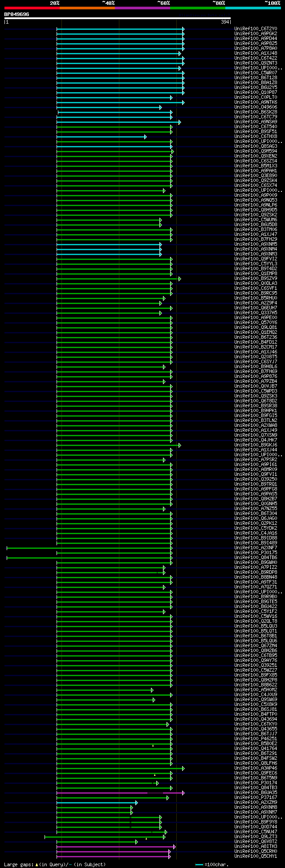285x868 pixels.
Task: Select the UniRef100_B9GKJ6 label
Action: pyautogui.click(x=256, y=445)
